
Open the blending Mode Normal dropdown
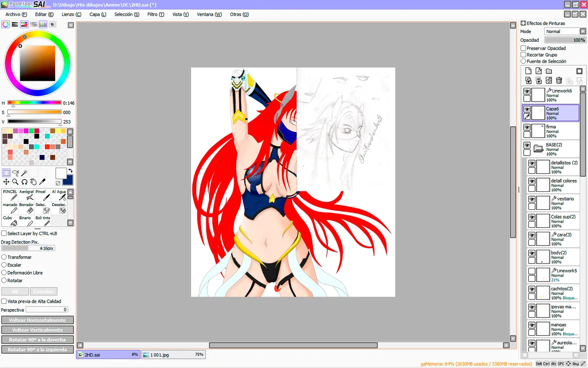coord(565,32)
